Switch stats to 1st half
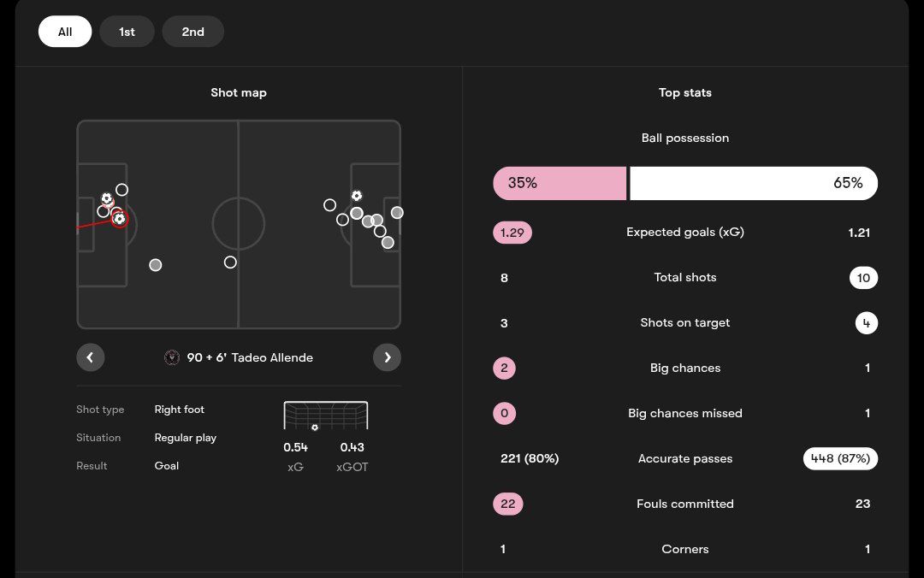The height and width of the screenshot is (578, 924). [127, 32]
